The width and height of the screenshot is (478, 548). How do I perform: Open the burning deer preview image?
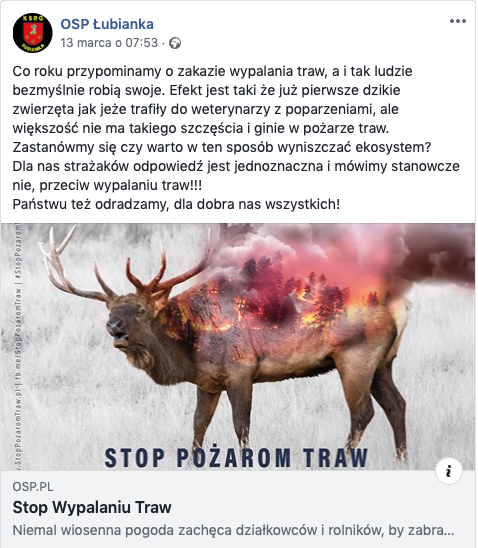click(x=238, y=347)
